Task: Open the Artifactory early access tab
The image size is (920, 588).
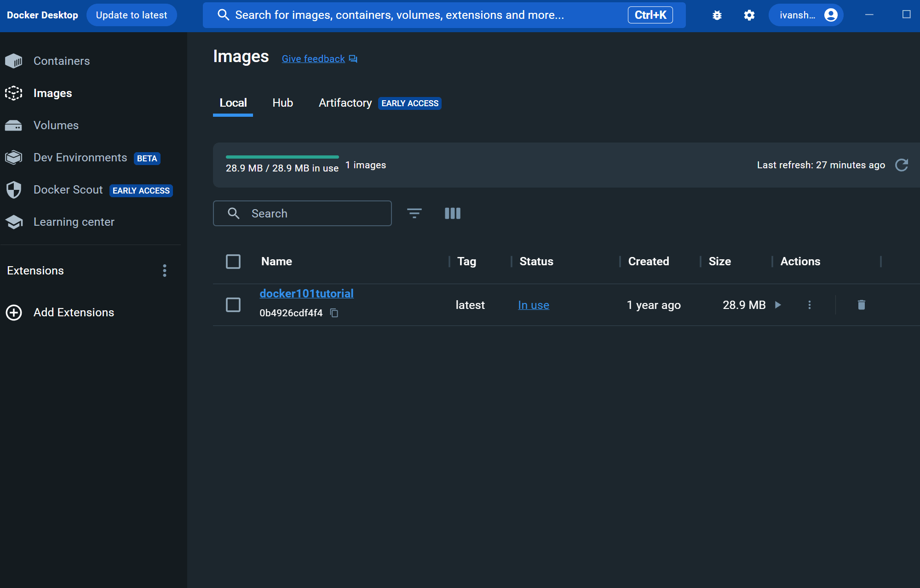Action: tap(345, 103)
